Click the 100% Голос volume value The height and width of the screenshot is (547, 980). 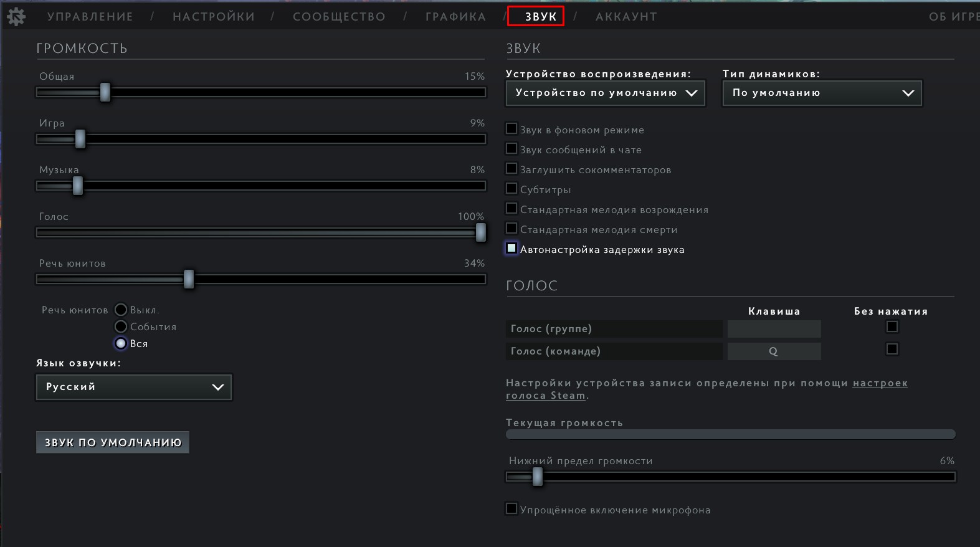coord(471,216)
